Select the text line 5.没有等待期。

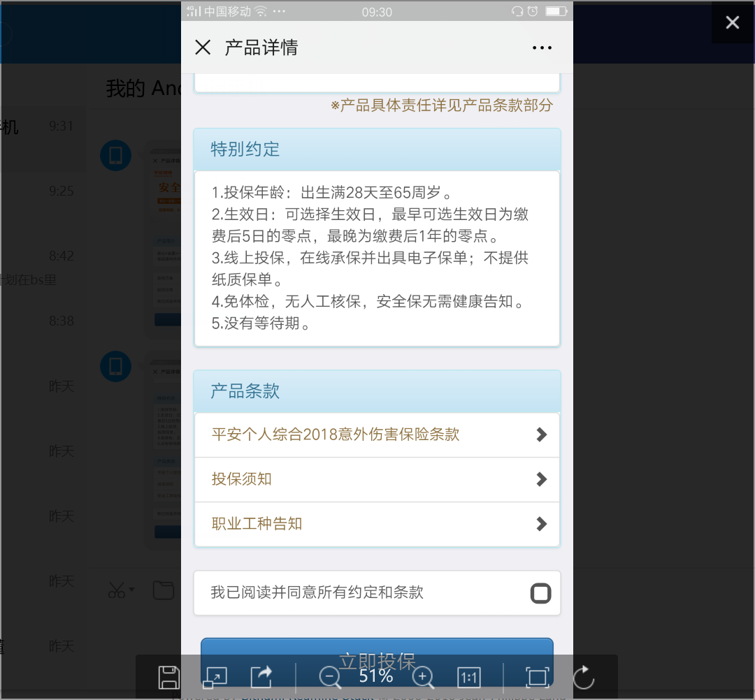pos(261,323)
